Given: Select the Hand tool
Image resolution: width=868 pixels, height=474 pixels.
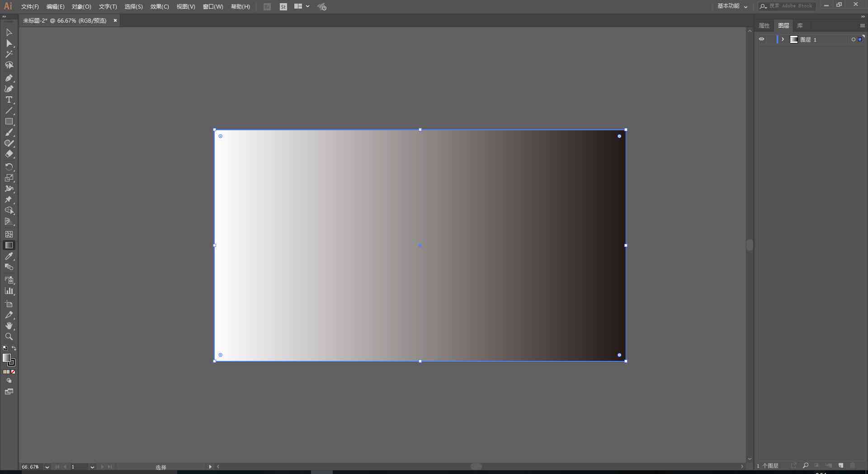Looking at the screenshot, I should (x=9, y=326).
